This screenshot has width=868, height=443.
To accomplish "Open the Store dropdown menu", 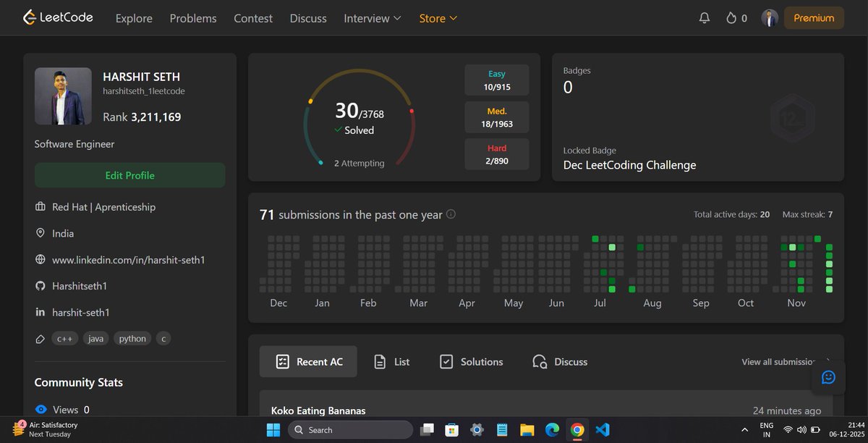I will [438, 18].
